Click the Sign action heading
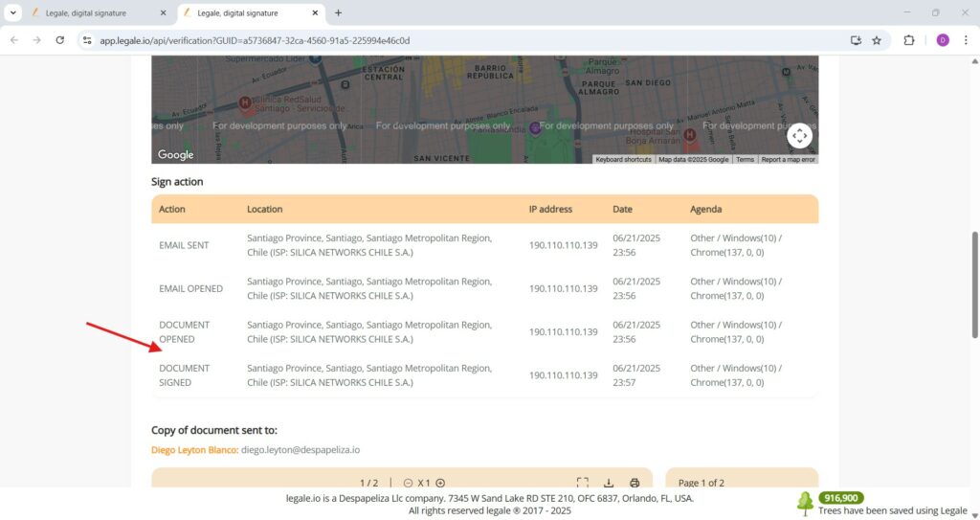 point(177,181)
